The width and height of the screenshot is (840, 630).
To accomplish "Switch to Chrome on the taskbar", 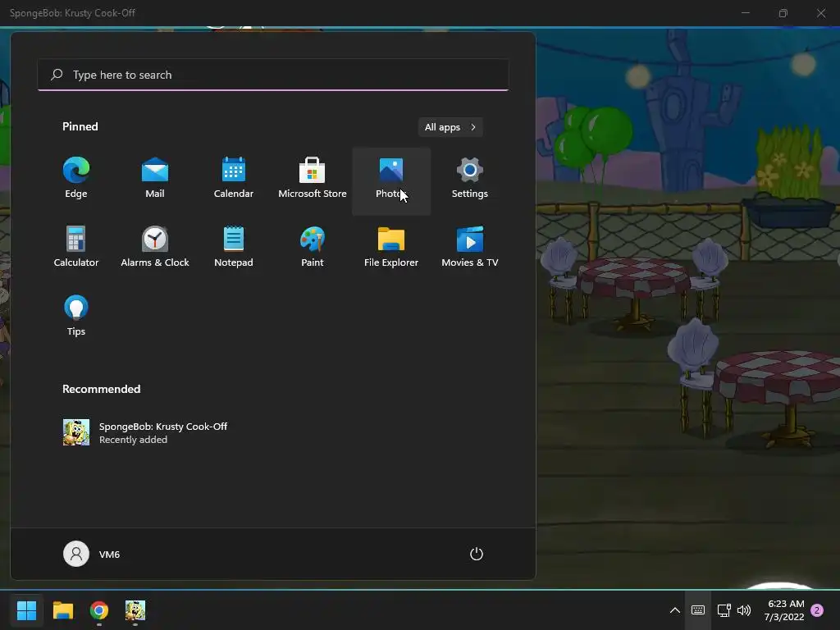I will (99, 610).
